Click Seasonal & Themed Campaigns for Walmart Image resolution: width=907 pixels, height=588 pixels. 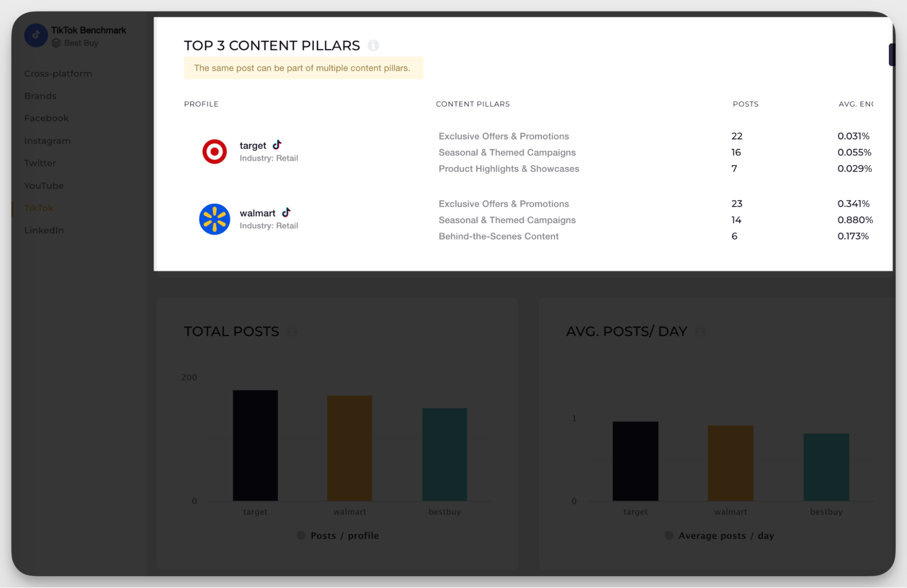[x=506, y=219]
